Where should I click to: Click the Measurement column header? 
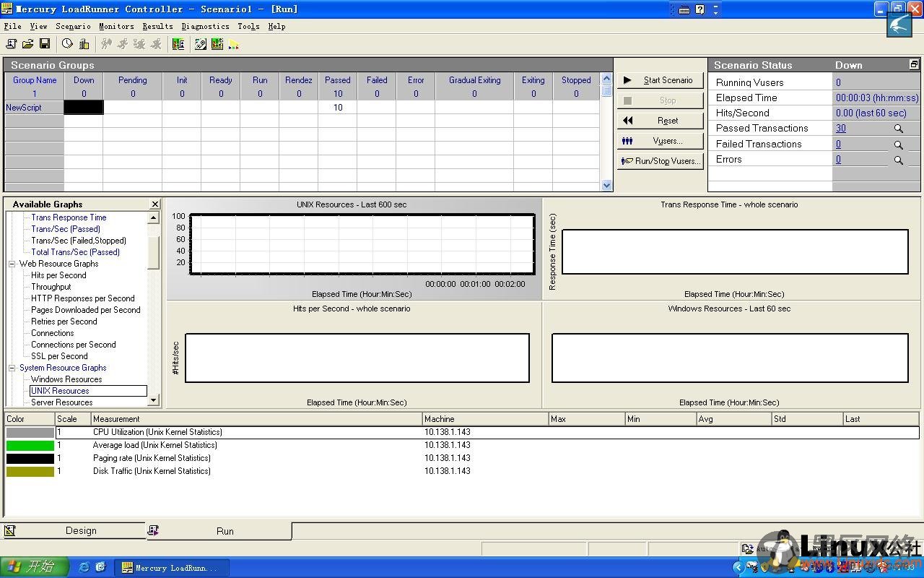coord(257,419)
